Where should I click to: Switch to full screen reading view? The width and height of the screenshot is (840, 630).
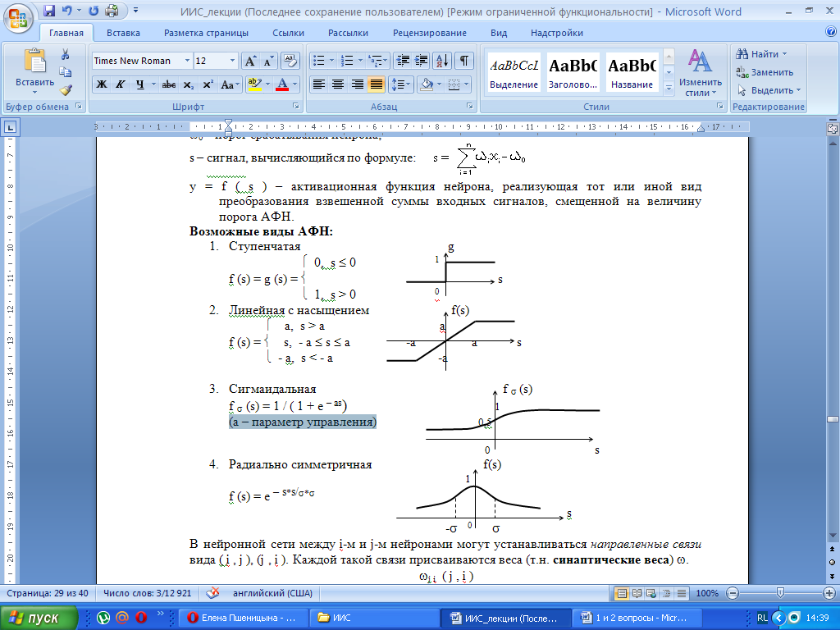point(637,593)
